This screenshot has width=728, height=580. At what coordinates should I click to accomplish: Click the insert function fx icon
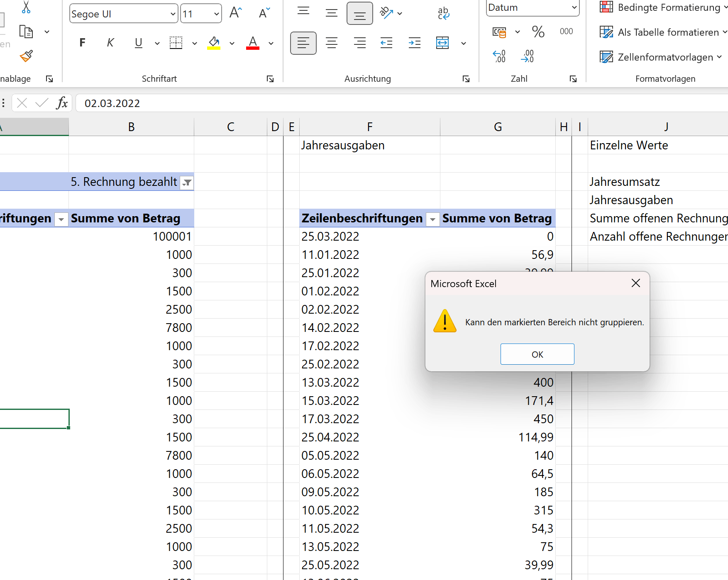click(x=62, y=103)
